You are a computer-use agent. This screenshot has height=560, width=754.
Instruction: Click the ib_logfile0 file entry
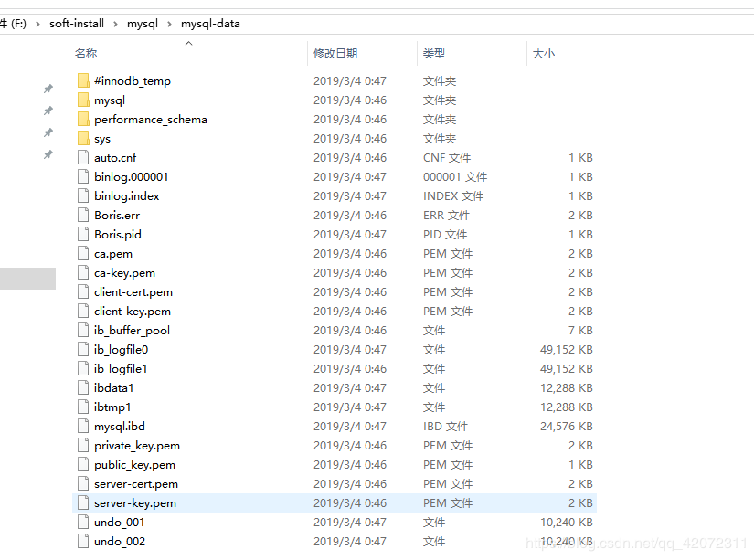(x=121, y=350)
